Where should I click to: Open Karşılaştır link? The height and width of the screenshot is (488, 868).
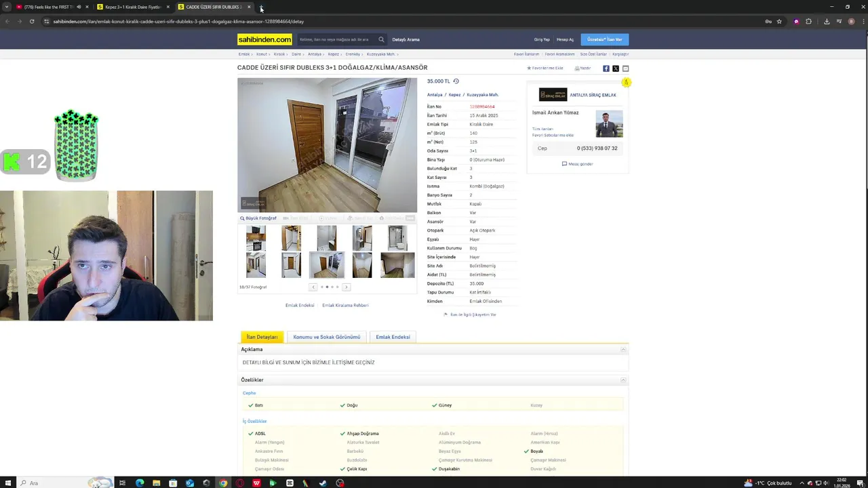pos(620,54)
